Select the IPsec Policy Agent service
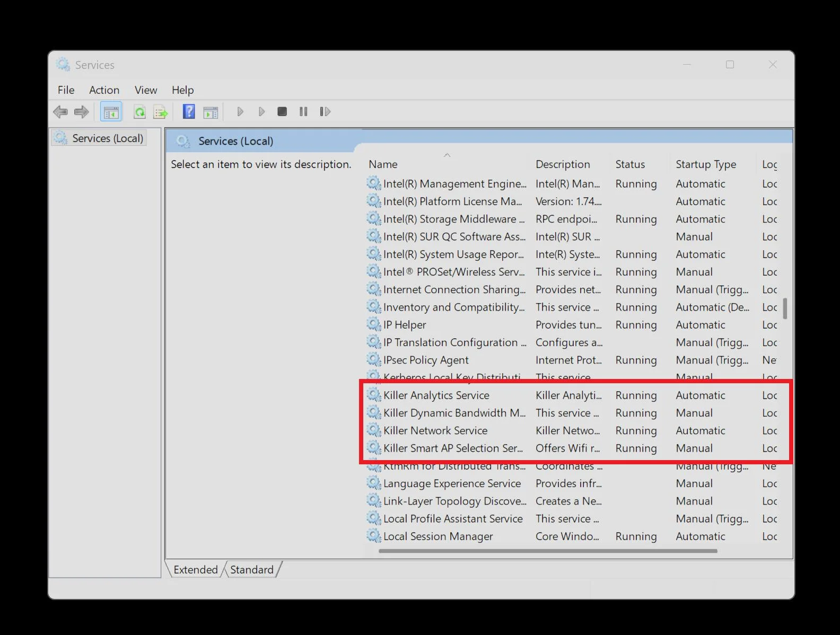 point(572,359)
